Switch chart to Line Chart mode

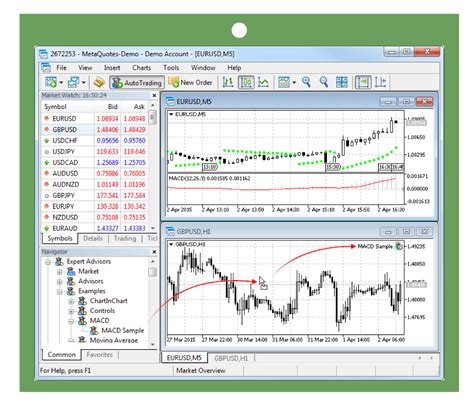click(263, 82)
